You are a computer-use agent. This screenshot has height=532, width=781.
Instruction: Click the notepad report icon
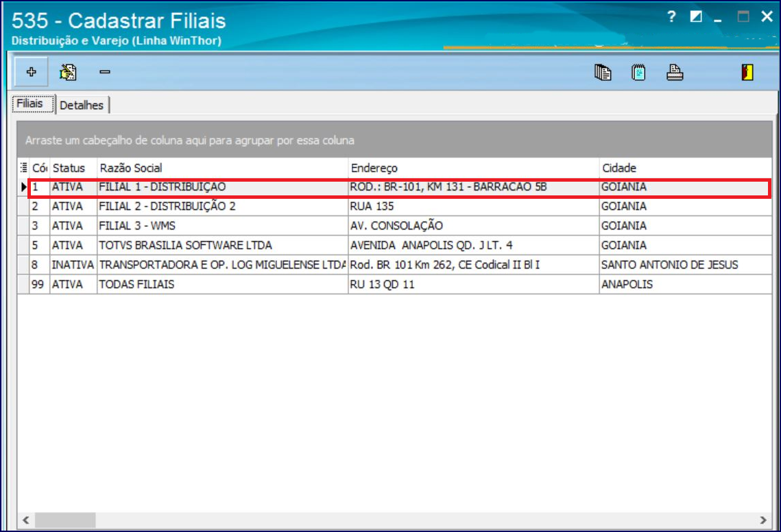coord(638,73)
